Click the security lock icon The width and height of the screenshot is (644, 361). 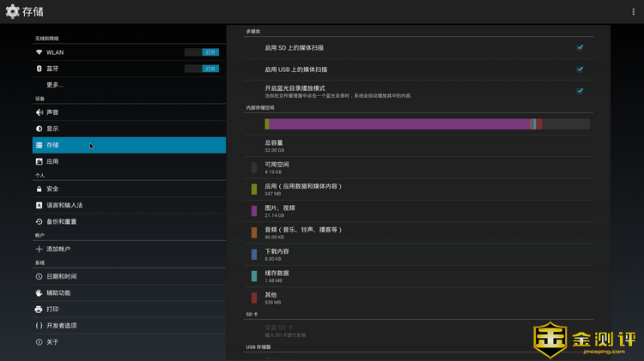coord(39,189)
